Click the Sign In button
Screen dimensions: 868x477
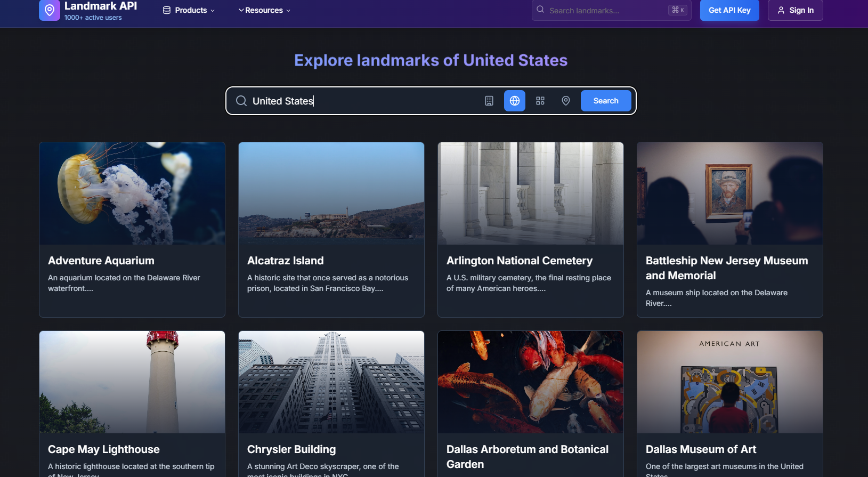click(796, 10)
